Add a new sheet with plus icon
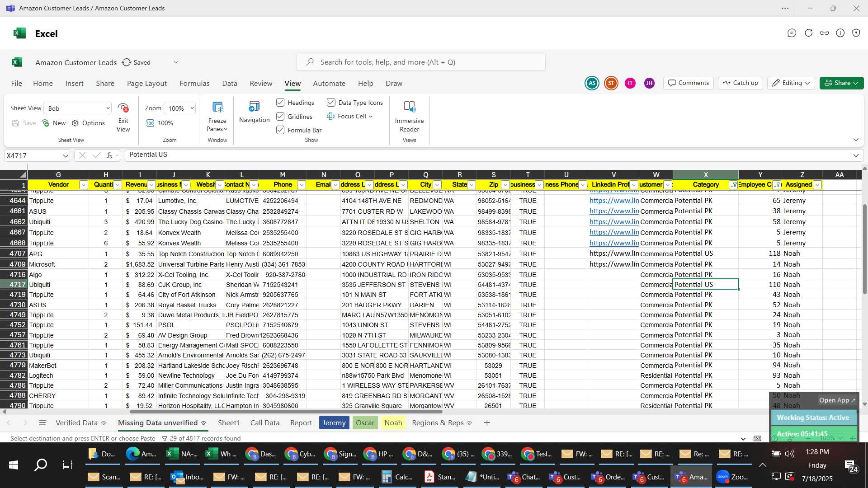 [487, 423]
